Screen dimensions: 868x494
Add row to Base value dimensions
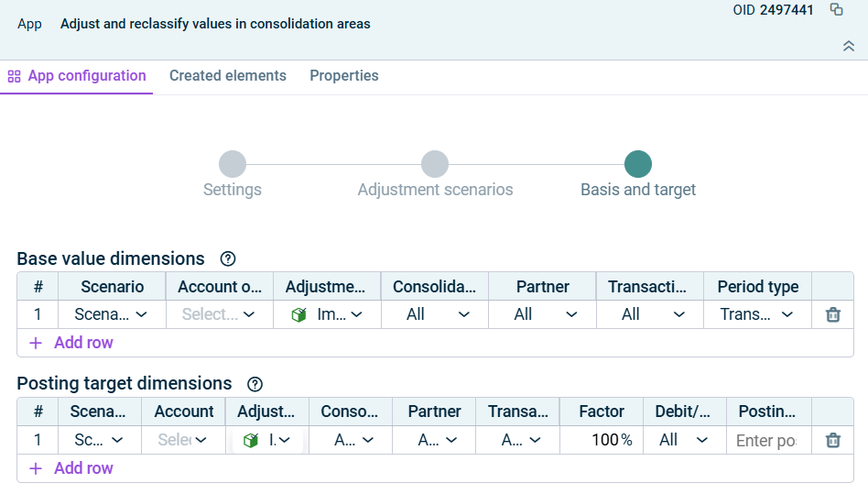pos(71,343)
